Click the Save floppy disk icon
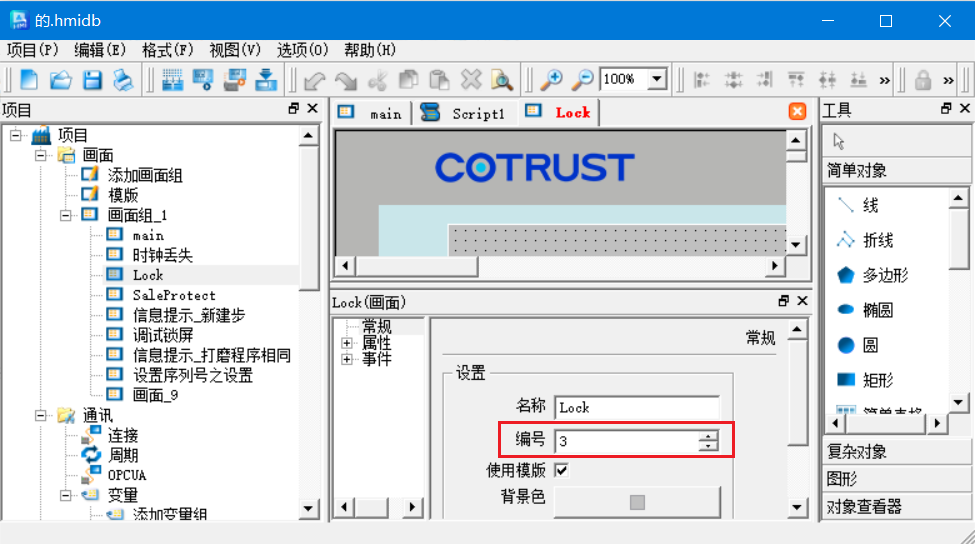This screenshot has height=544, width=975. coord(92,80)
